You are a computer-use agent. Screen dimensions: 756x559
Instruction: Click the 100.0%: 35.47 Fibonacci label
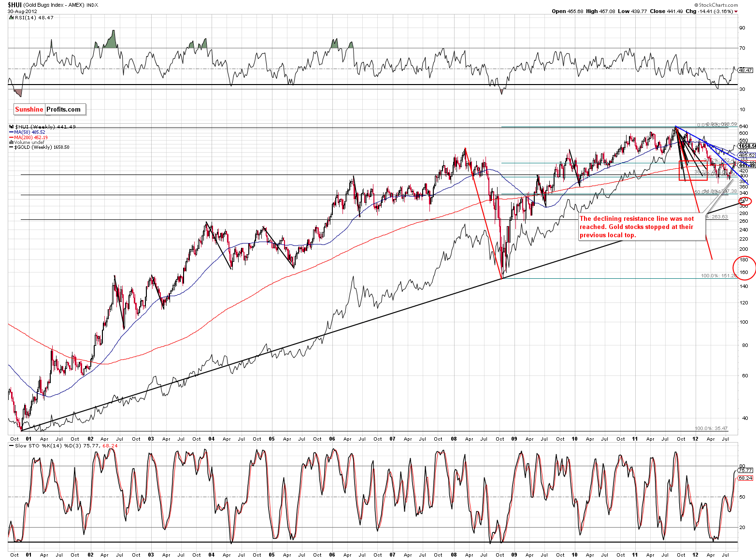711,428
